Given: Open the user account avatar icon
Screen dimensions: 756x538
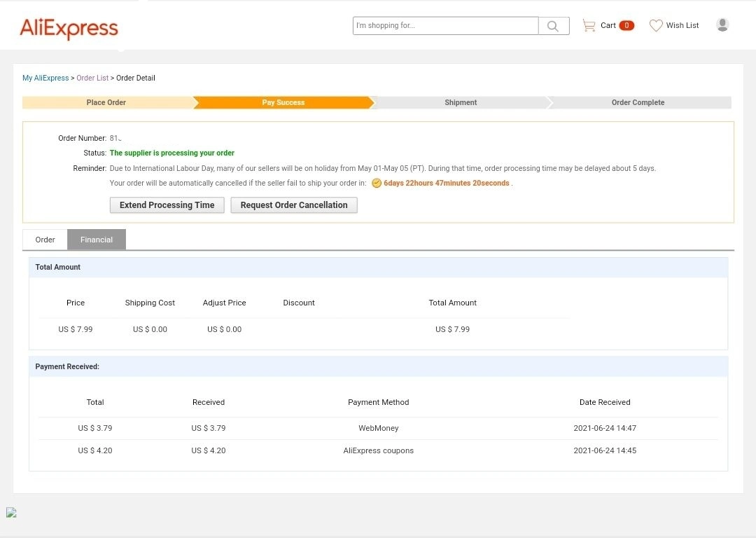Looking at the screenshot, I should [722, 25].
